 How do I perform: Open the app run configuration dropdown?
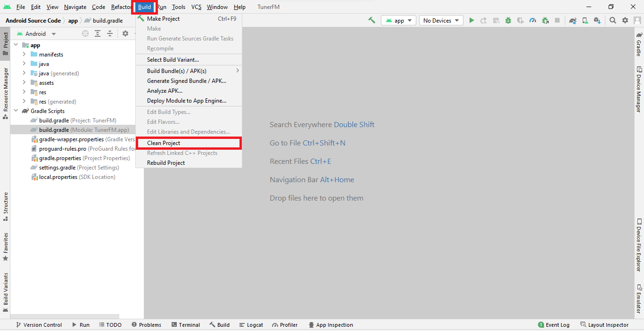click(x=399, y=20)
